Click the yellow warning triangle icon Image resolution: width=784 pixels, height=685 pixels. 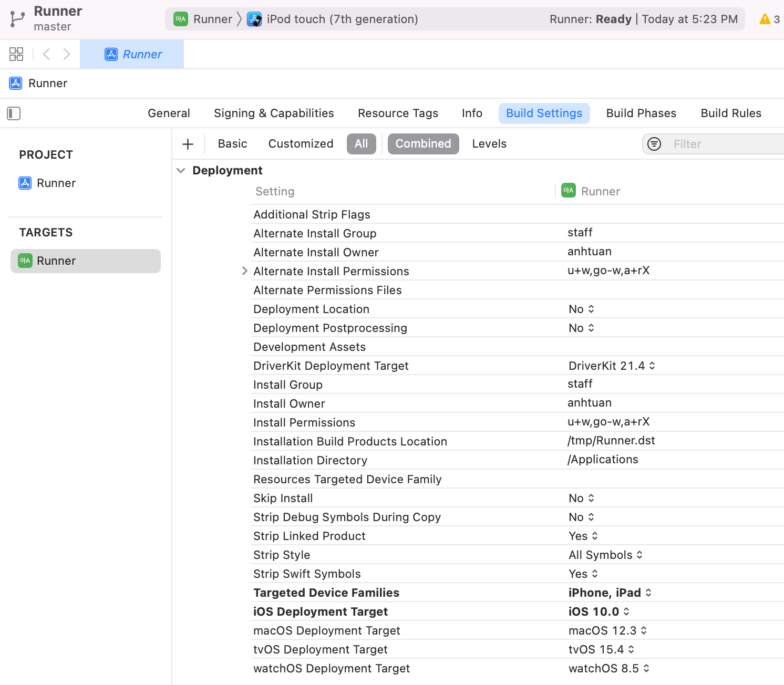(765, 19)
